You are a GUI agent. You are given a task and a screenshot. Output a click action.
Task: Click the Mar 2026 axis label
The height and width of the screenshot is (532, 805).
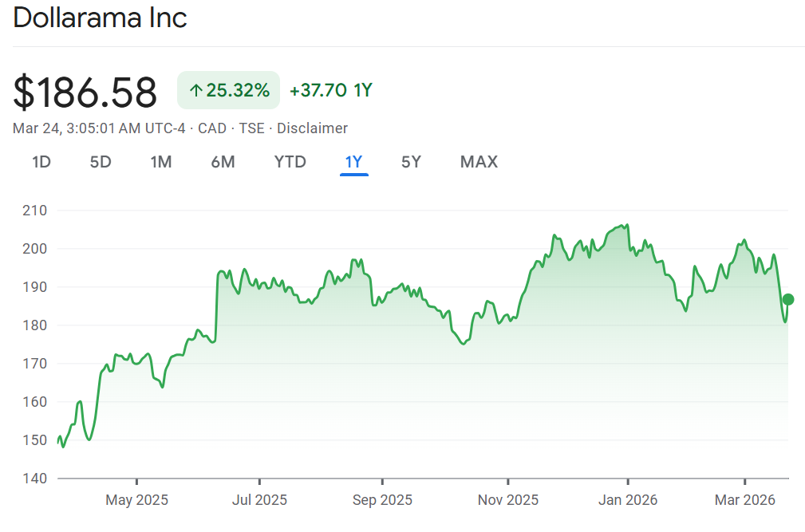click(745, 500)
